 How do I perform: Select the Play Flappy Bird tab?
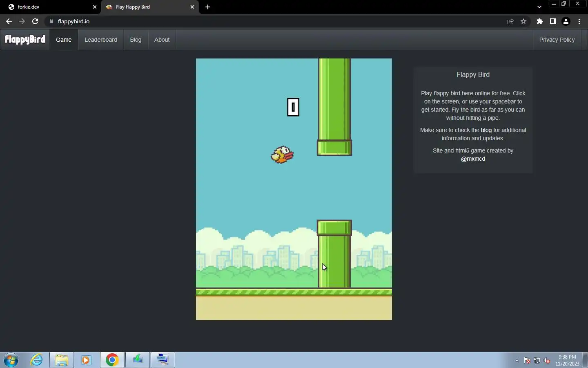click(150, 7)
